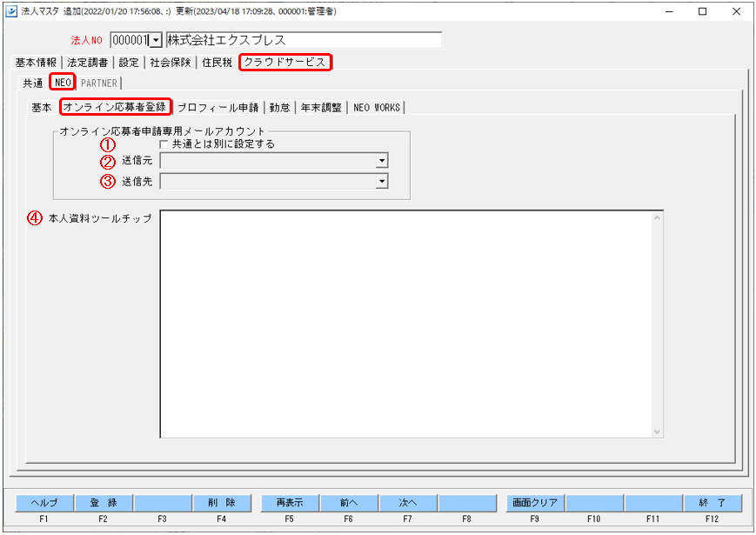Open the 年末調整 tab
756x535 pixels.
[x=321, y=108]
